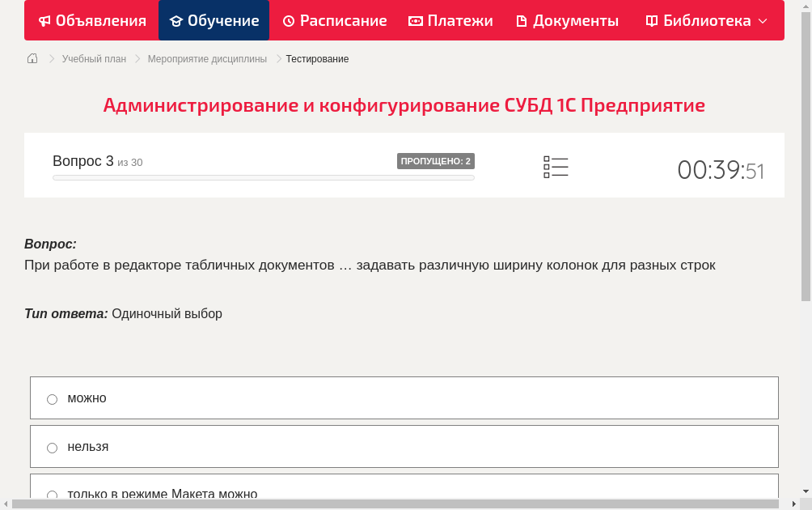
Task: Click the "ПРОПУЩЕНО: 2" badge
Action: 435,160
